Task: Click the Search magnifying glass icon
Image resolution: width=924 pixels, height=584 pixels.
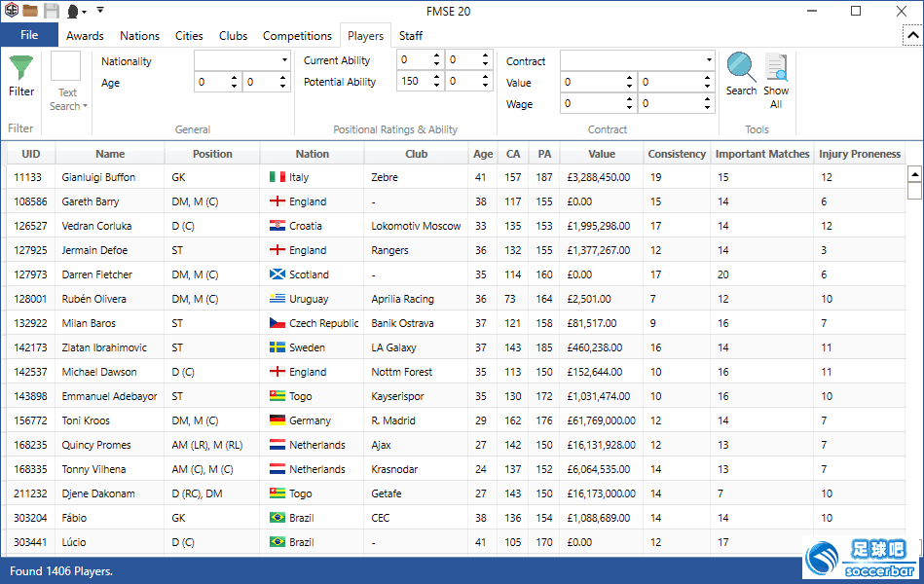Action: pos(741,67)
